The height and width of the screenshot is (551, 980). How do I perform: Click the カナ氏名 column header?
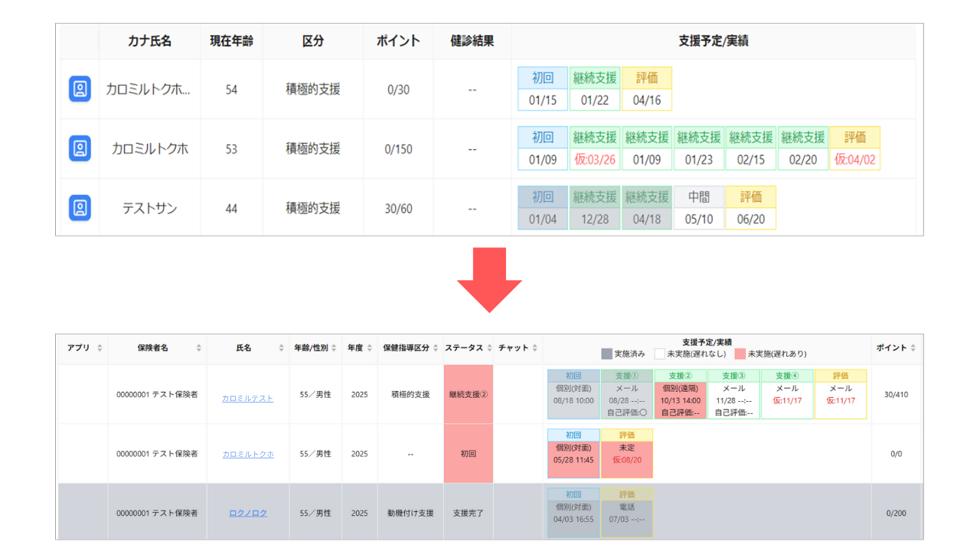pos(149,41)
